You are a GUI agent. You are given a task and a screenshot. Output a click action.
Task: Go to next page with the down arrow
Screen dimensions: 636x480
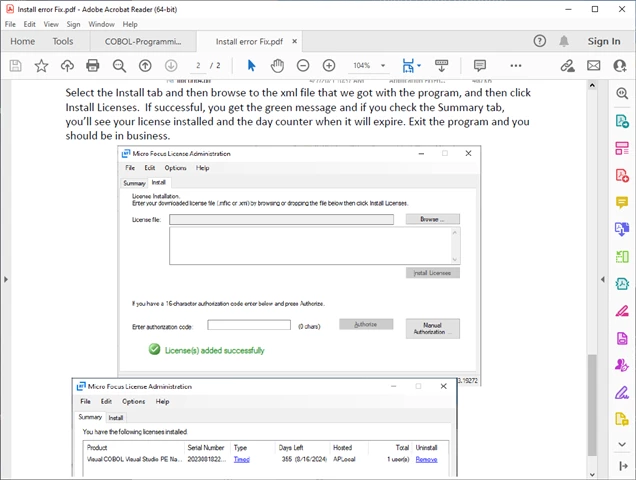(x=171, y=65)
